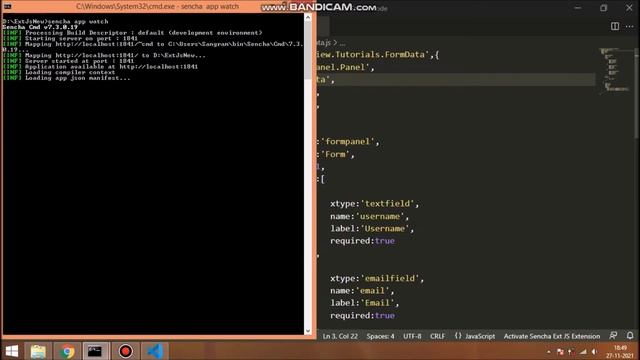This screenshot has width=640, height=360.
Task: Click name:'username' line in editor
Action: coord(369,216)
